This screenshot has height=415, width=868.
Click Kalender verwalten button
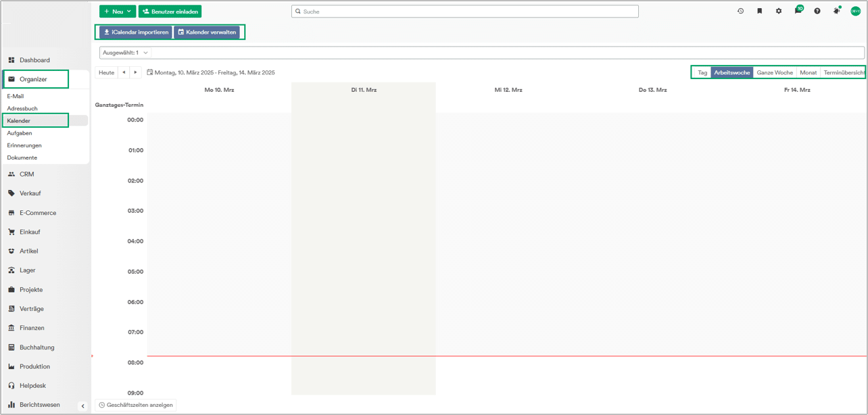click(x=207, y=32)
